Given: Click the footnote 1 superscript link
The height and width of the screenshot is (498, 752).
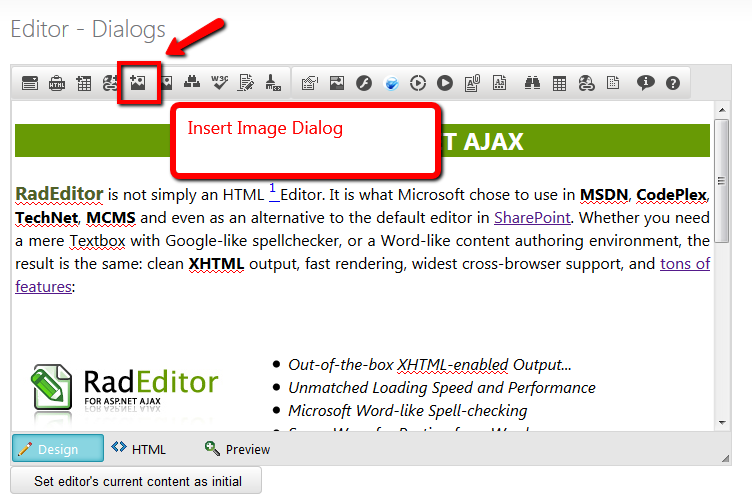Looking at the screenshot, I should pos(272,189).
